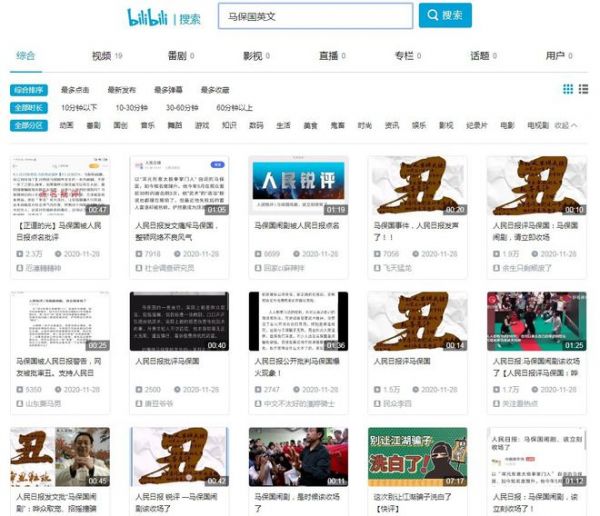Open the 视频 tab
This screenshot has height=516, width=600.
(x=101, y=56)
